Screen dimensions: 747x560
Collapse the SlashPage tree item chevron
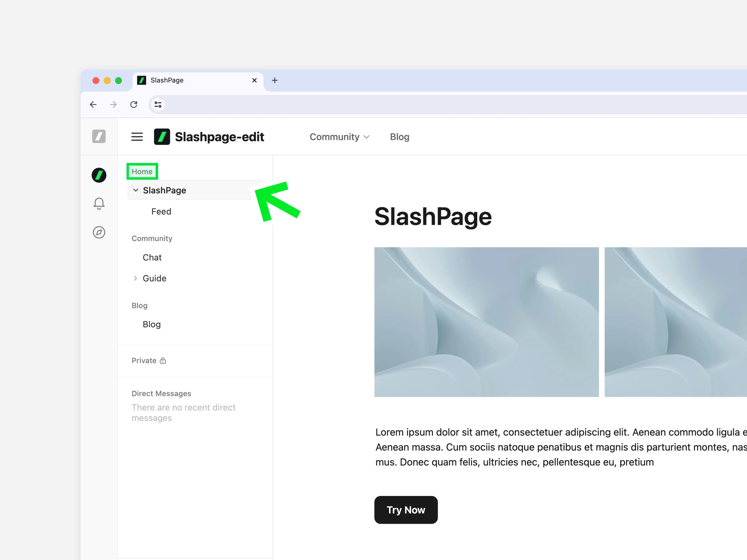136,190
